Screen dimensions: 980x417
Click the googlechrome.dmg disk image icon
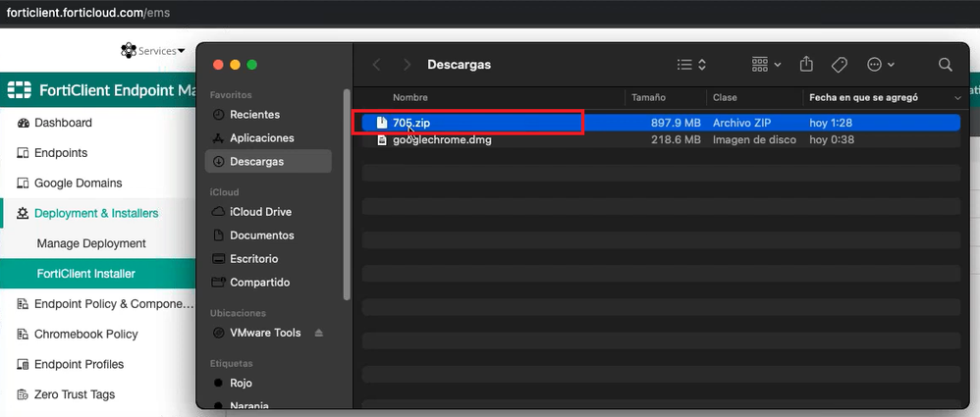(381, 140)
